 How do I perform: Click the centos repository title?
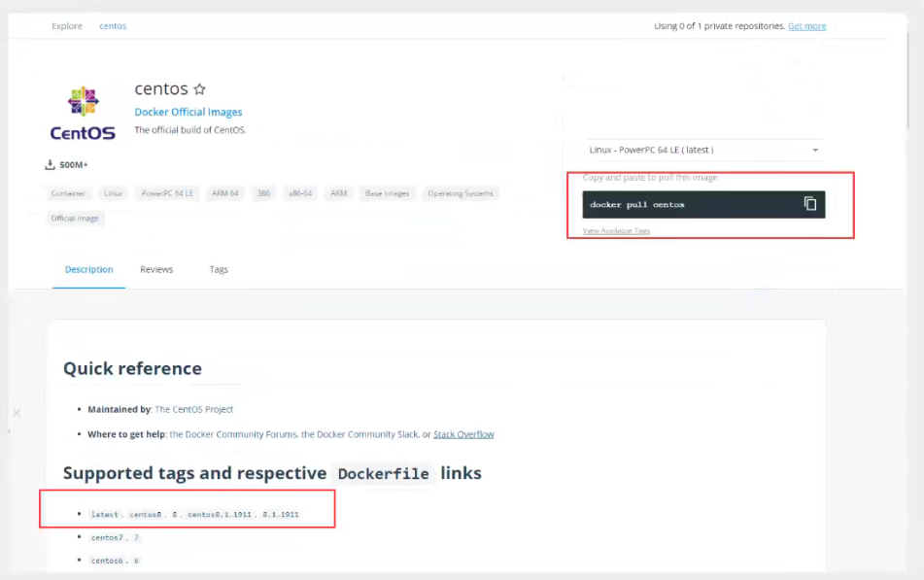pos(161,88)
